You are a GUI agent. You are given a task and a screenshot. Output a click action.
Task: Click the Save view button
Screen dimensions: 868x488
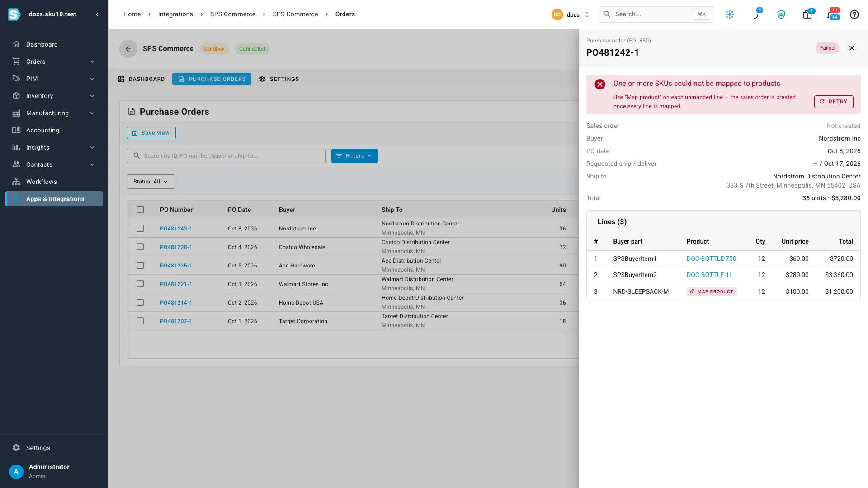coord(151,133)
